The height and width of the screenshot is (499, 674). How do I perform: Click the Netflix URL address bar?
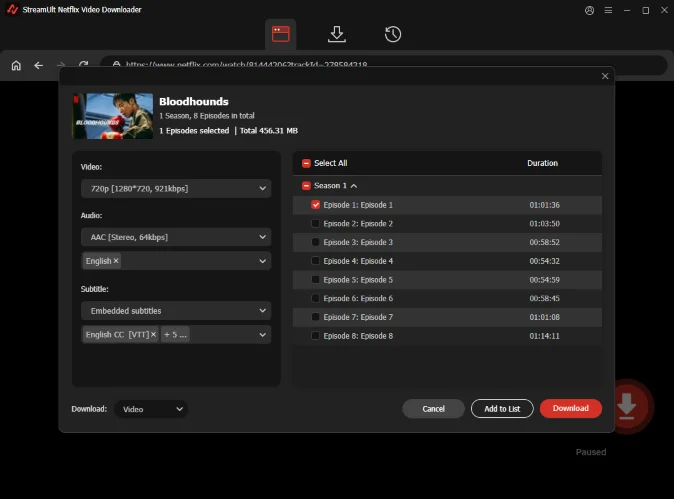pos(383,65)
